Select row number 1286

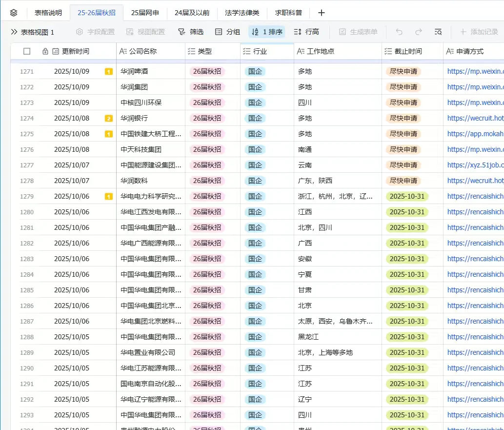pos(27,306)
